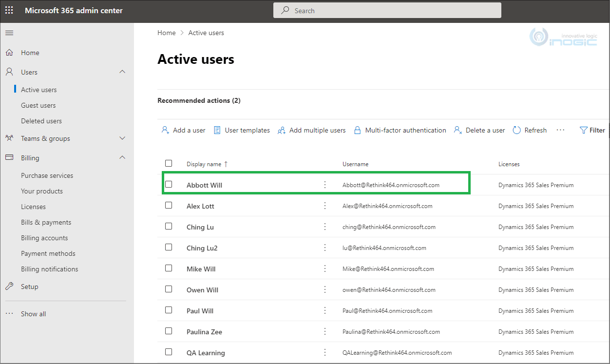Click the search magnifier icon
This screenshot has height=364, width=610.
(x=286, y=10)
